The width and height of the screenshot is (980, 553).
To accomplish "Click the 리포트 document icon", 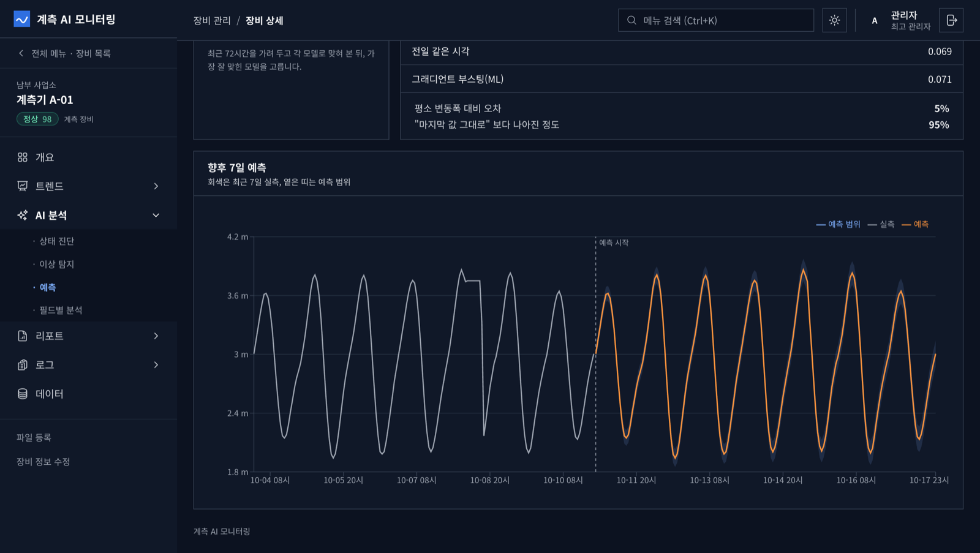I will tap(23, 336).
